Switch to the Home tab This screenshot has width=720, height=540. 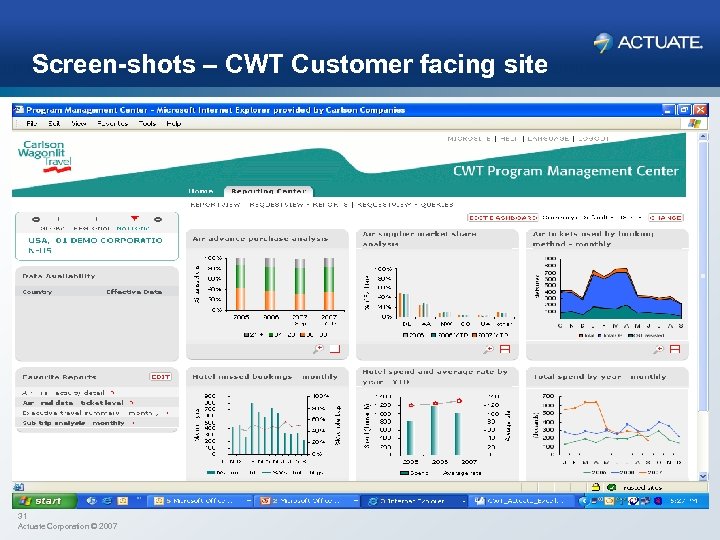[x=201, y=191]
